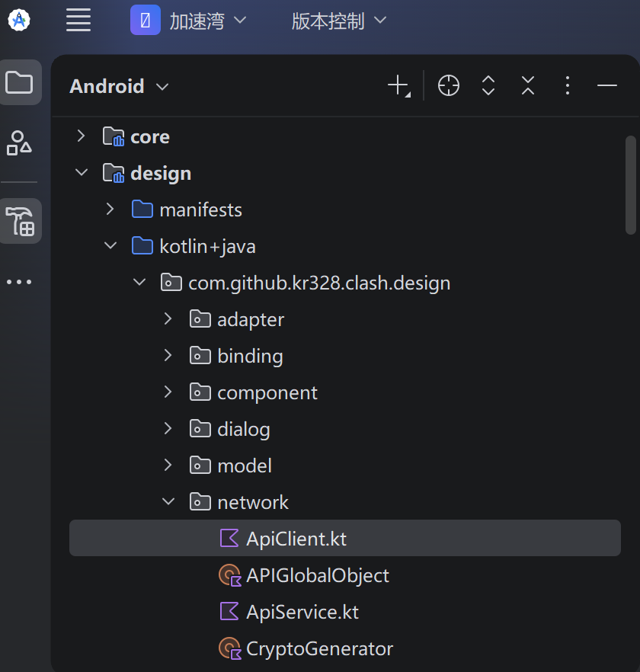Click the network package folder icon
This screenshot has width=640, height=672.
click(x=200, y=501)
